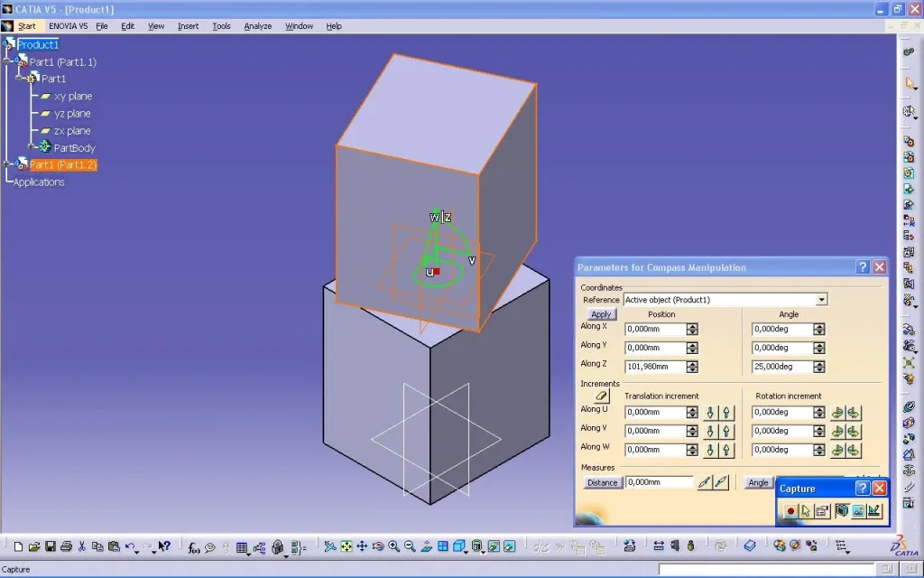Click the Along Z angle field showing 25,000deg
Viewport: 924px width, 578px height.
781,367
